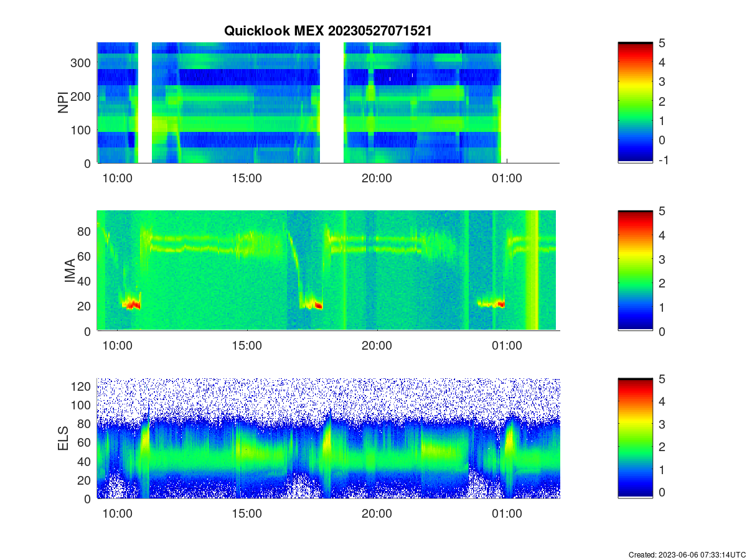The width and height of the screenshot is (747, 560).
Task: Click inside the IMA spectrogram plot
Action: (328, 271)
